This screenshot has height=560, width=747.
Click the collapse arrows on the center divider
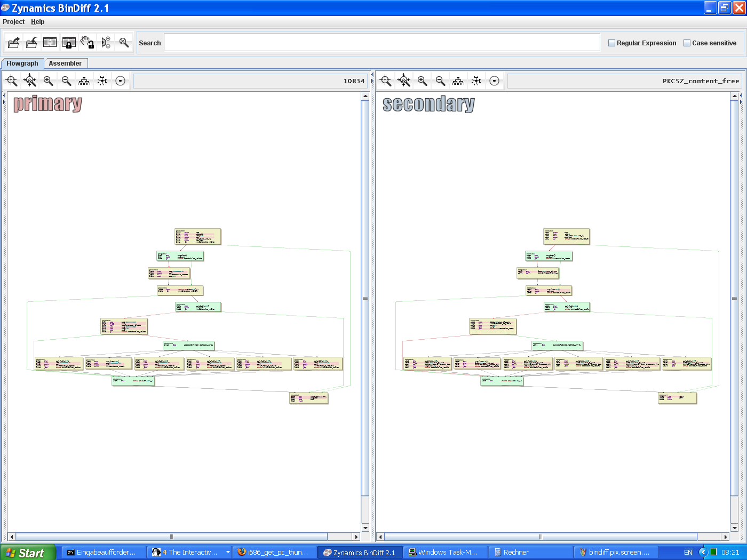(x=372, y=78)
